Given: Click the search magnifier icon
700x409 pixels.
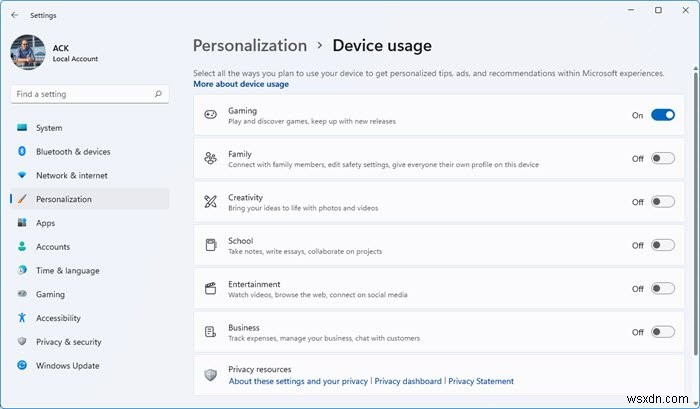Looking at the screenshot, I should coord(156,94).
